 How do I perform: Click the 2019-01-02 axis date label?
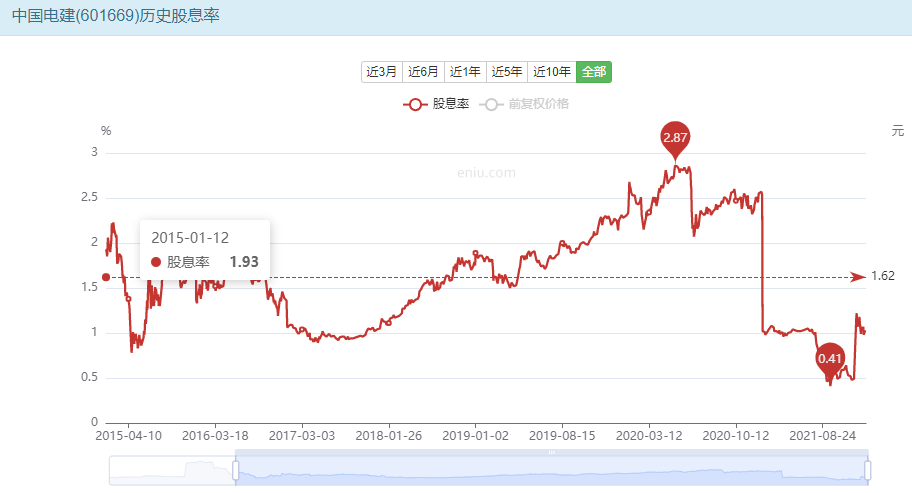point(475,436)
